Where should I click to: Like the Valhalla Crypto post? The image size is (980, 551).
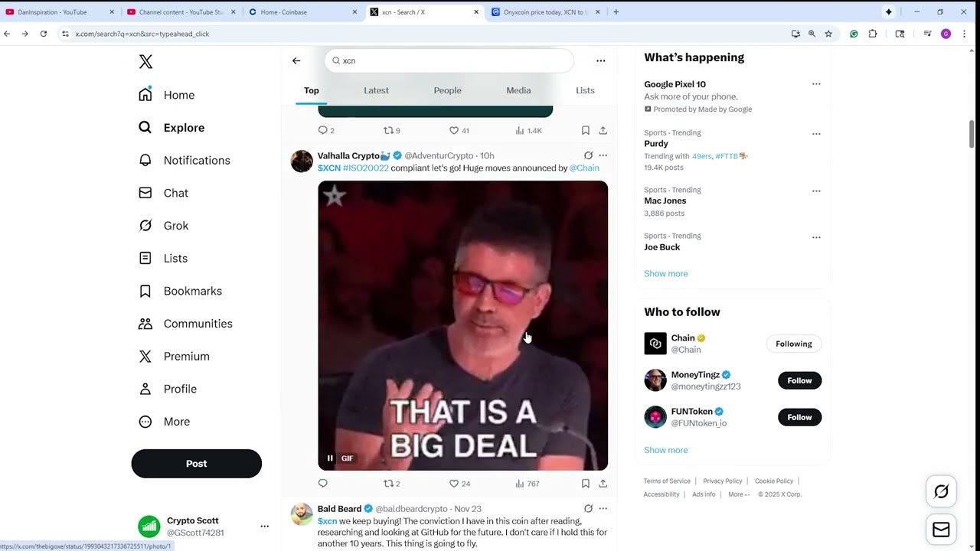click(459, 484)
